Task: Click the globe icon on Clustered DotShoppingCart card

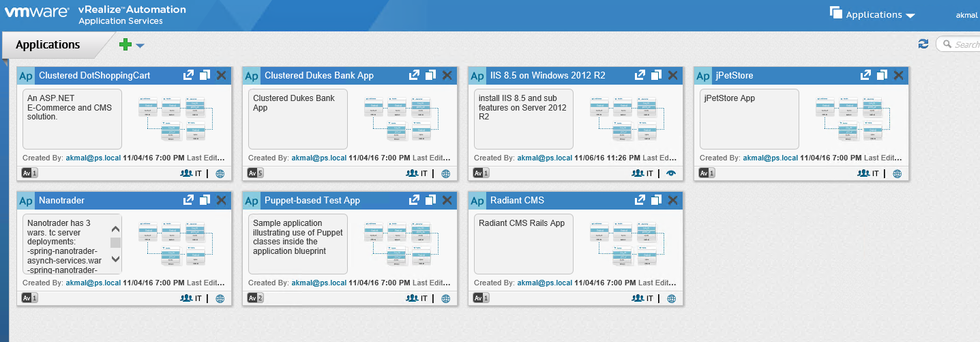Action: pyautogui.click(x=220, y=174)
